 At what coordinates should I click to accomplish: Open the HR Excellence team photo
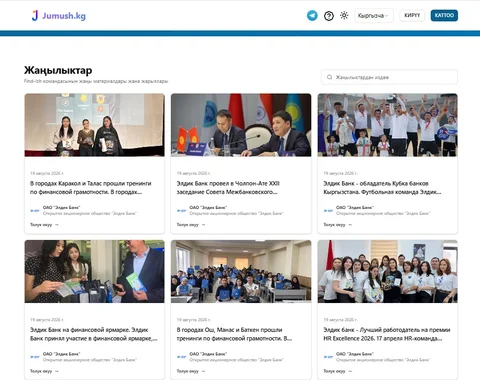coord(387,271)
